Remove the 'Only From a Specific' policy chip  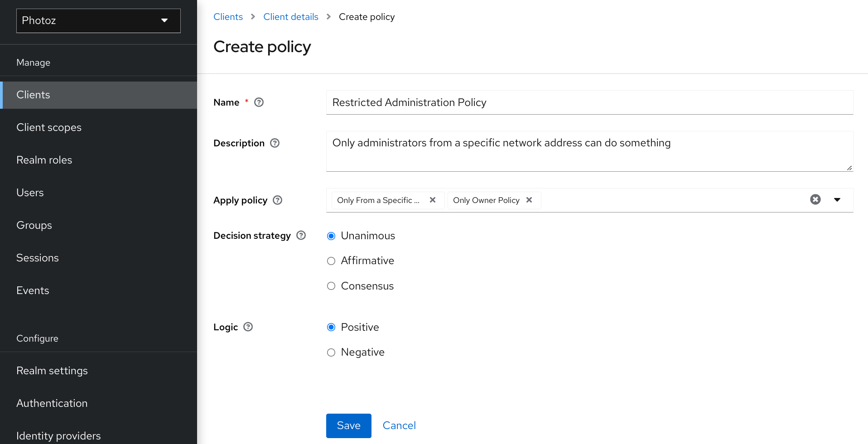pos(432,200)
